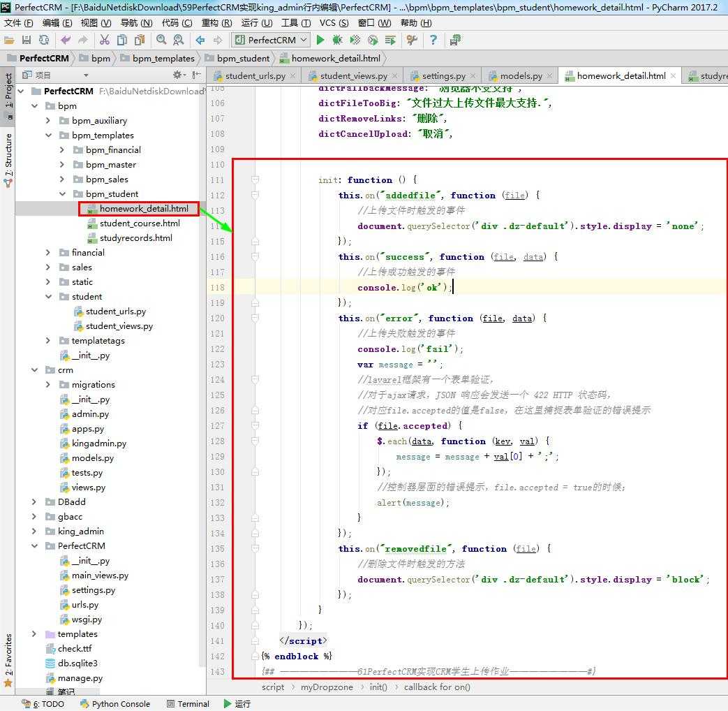This screenshot has height=711, width=728.
Task: Open the 编辑 (E) menu
Action: coord(57,23)
